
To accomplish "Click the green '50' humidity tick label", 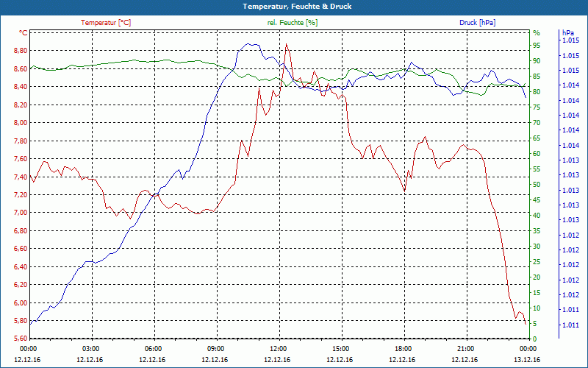I will click(537, 185).
